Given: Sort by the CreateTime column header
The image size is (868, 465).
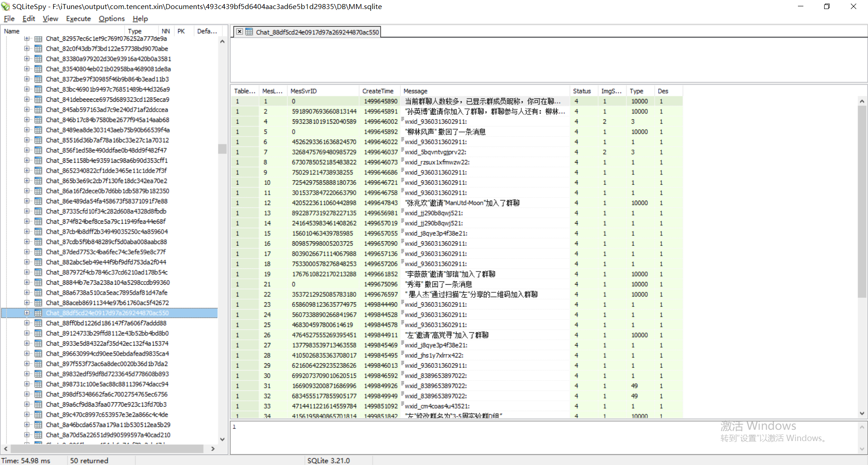Looking at the screenshot, I should click(x=379, y=91).
